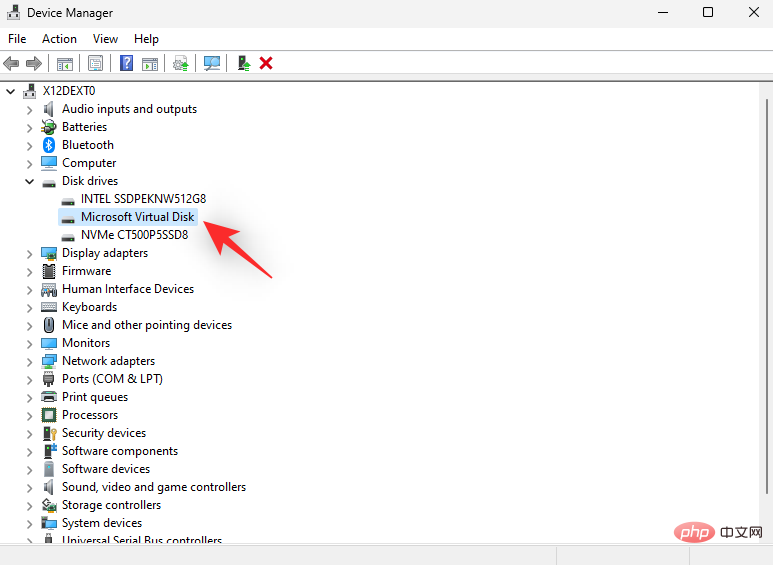Image resolution: width=773 pixels, height=565 pixels.
Task: Click the Firmware chip icon
Action: click(x=49, y=271)
